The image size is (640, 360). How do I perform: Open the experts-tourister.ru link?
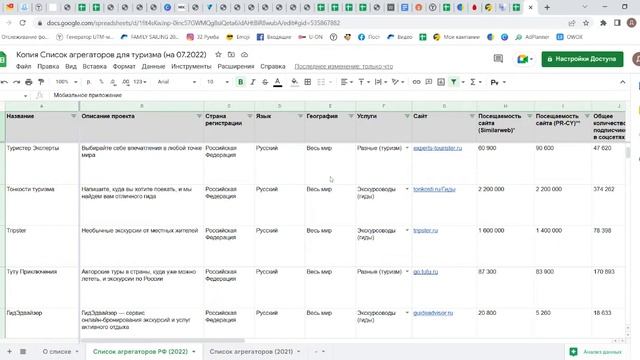point(438,148)
